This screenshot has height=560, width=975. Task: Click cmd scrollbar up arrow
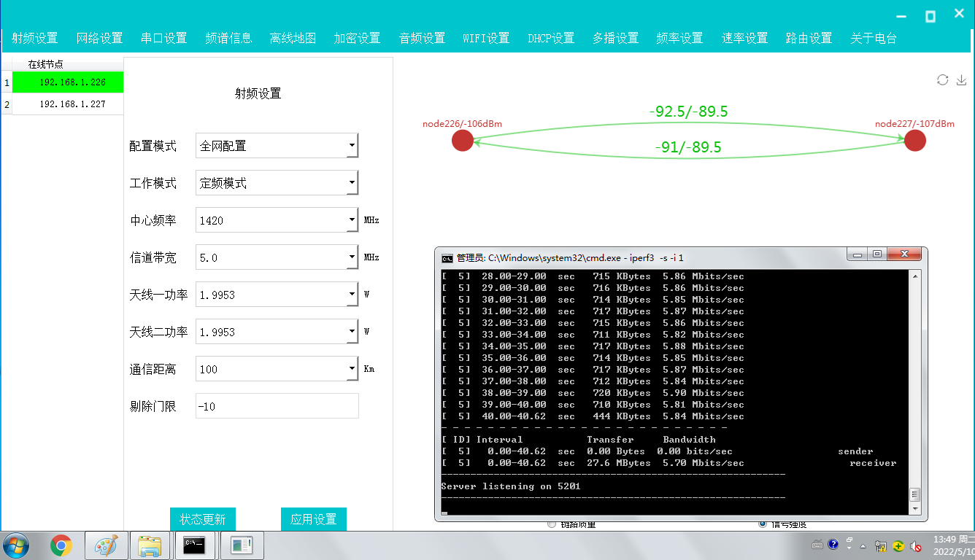[x=915, y=276]
